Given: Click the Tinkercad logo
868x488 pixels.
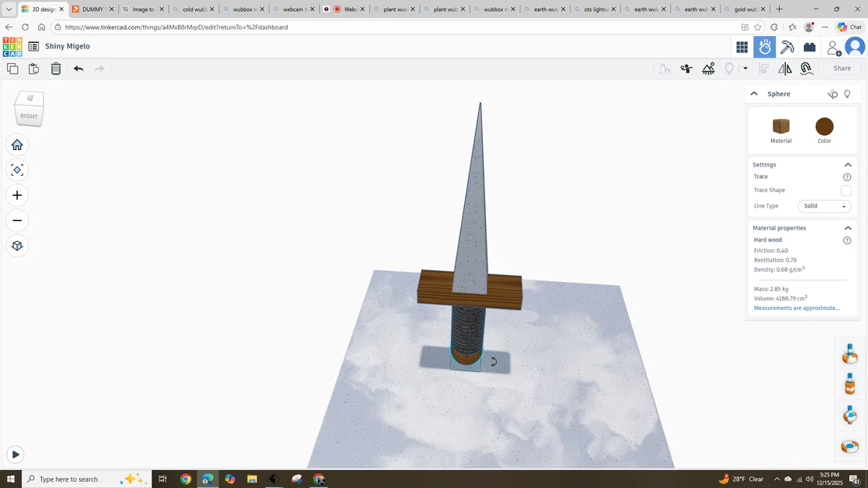Looking at the screenshot, I should tap(13, 47).
